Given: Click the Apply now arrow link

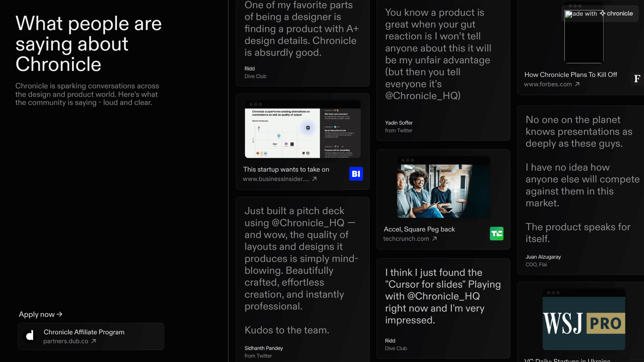Looking at the screenshot, I should point(41,314).
